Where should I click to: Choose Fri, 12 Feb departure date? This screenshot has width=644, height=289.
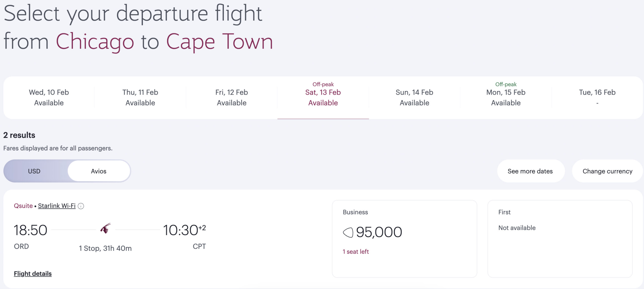(232, 97)
